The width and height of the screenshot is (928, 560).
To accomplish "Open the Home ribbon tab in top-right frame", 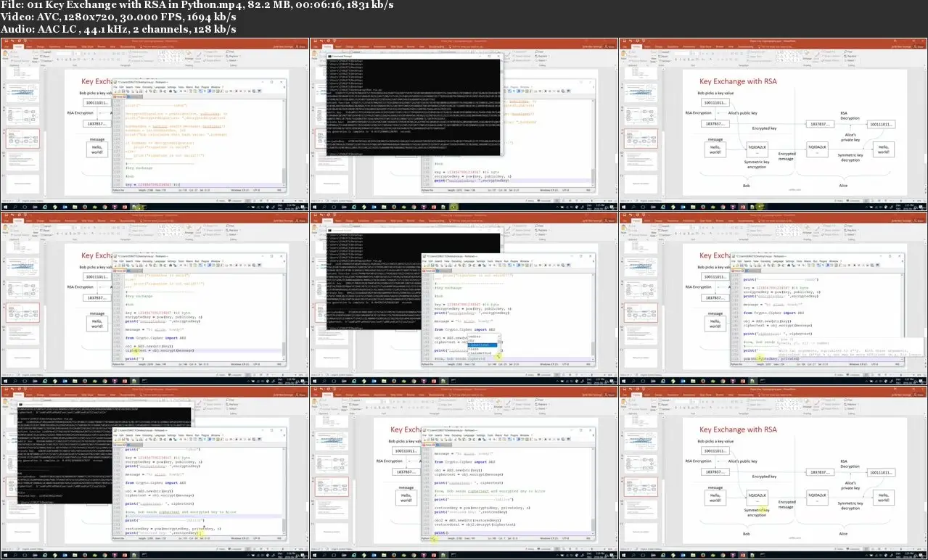I will tap(636, 46).
